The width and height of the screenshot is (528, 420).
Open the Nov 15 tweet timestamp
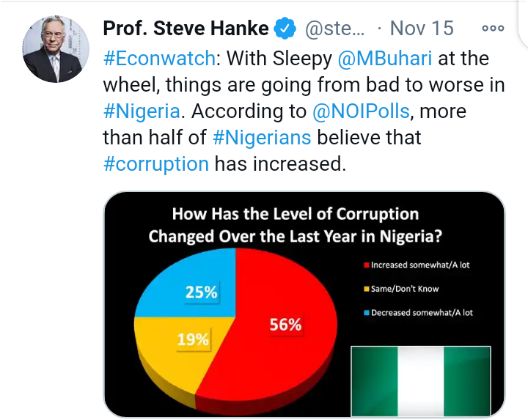pos(422,29)
